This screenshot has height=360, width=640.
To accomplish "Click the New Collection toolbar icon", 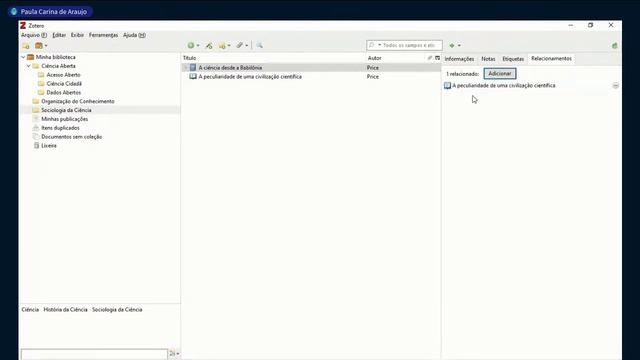I will (x=26, y=46).
